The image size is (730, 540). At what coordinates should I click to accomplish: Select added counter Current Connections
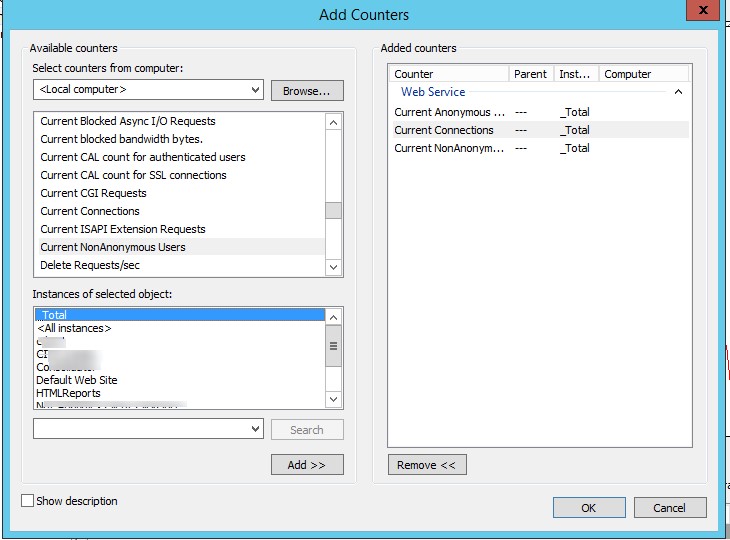(x=540, y=130)
